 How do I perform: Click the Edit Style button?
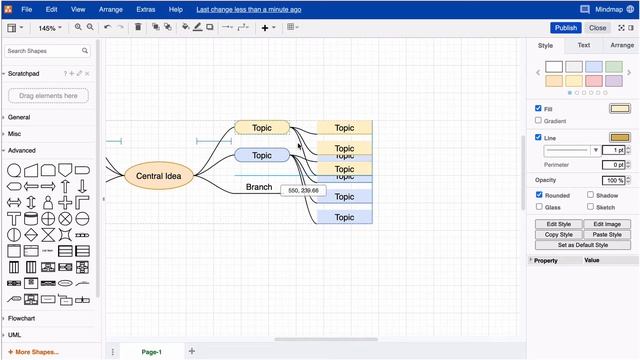pos(559,224)
